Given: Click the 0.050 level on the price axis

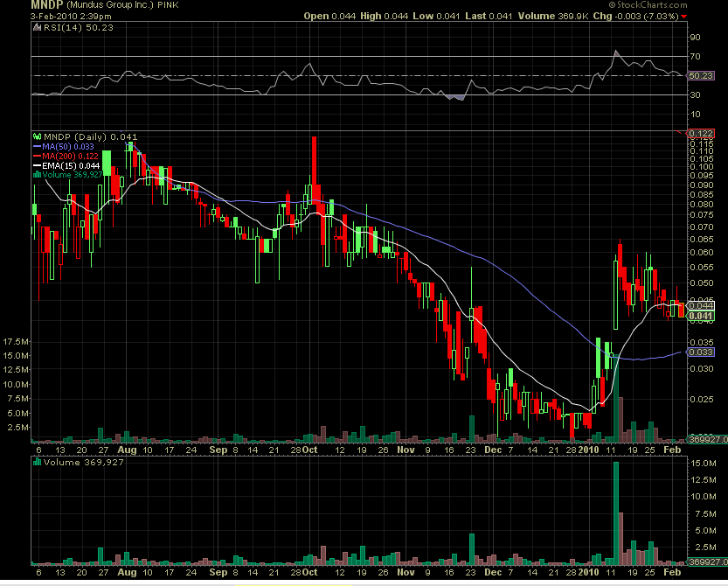Looking at the screenshot, I should point(702,283).
